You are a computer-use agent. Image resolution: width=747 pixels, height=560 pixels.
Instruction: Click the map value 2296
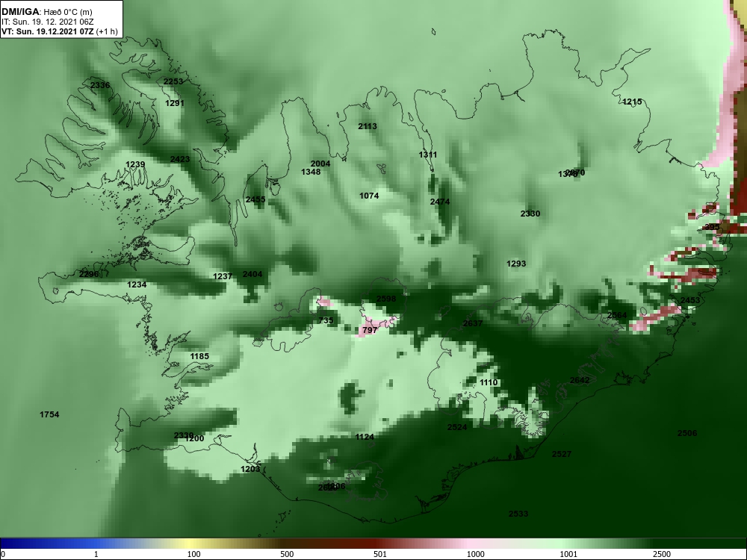89,274
